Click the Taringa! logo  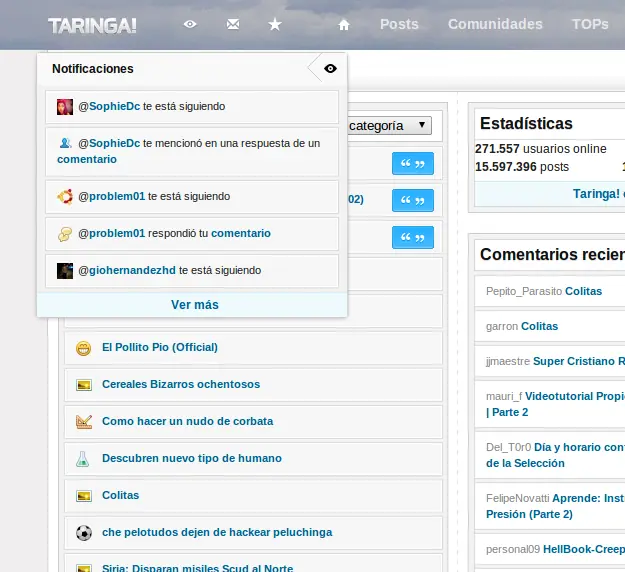click(92, 26)
